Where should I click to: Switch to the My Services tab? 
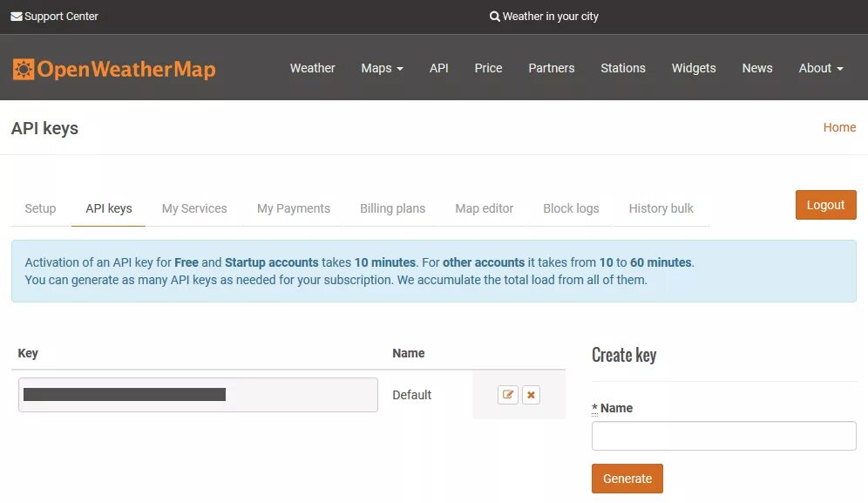pos(194,208)
